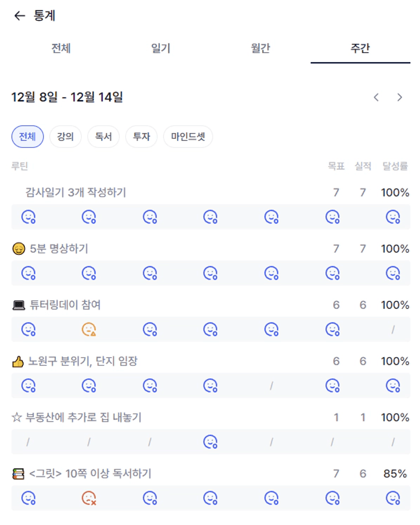The width and height of the screenshot is (420, 525).
Task: Click the last smiley in 노원구 분위기 row
Action: [393, 386]
